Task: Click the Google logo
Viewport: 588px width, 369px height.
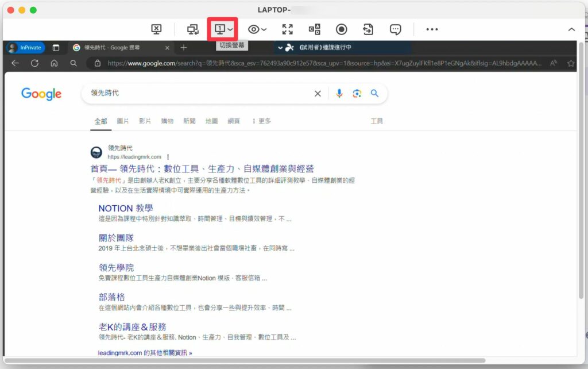Action: pyautogui.click(x=41, y=94)
